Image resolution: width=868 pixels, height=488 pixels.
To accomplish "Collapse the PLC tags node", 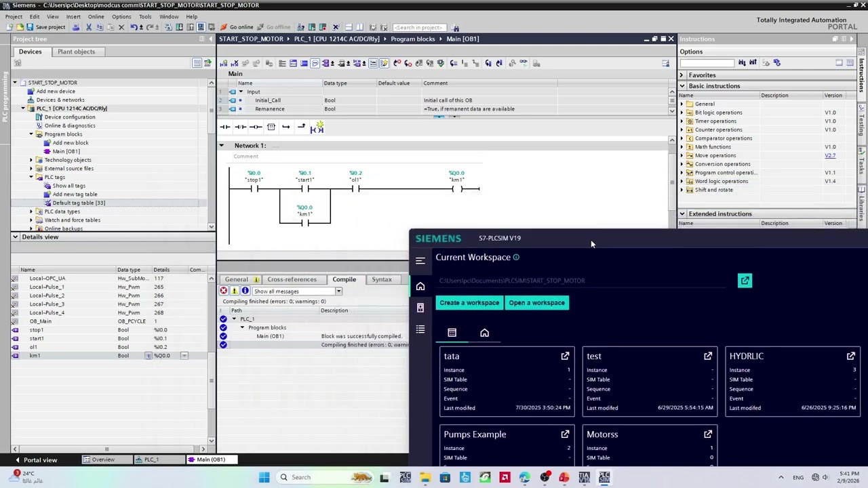I will point(31,178).
